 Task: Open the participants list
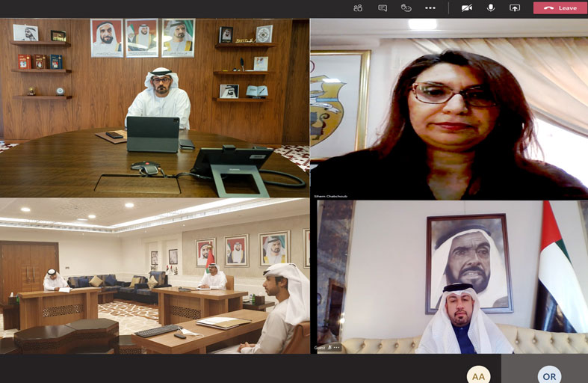coord(358,7)
